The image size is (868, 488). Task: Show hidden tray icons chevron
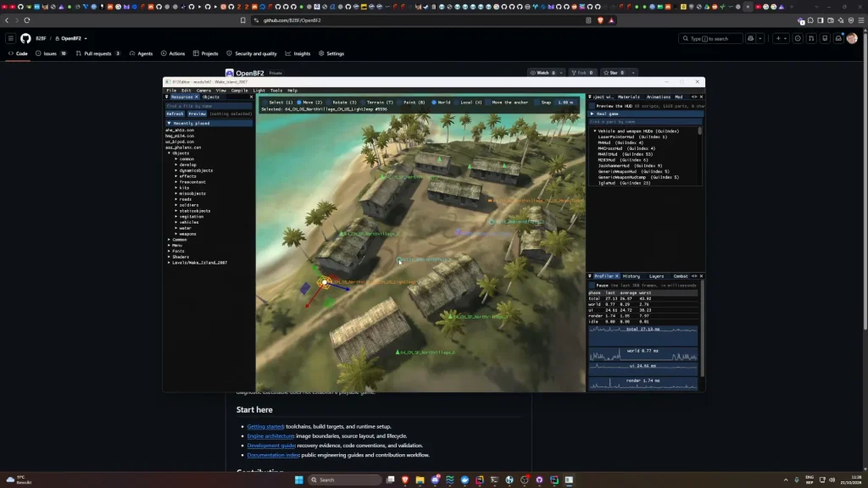point(786,480)
